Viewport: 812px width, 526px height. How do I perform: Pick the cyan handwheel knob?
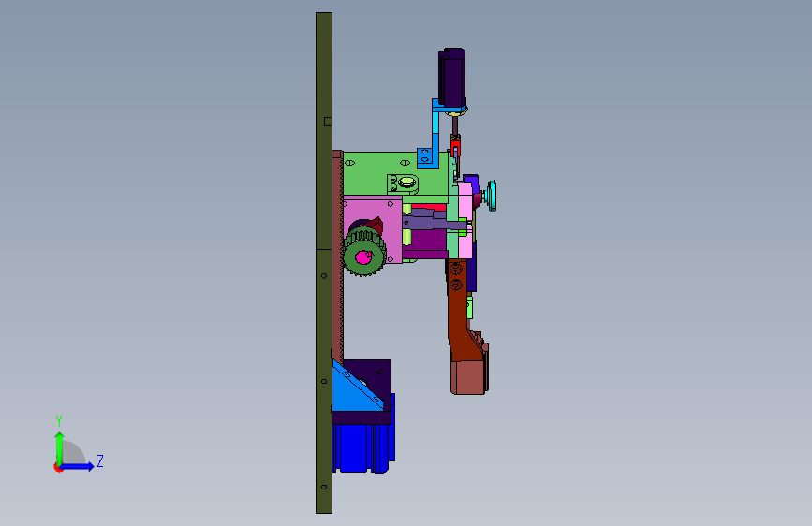click(492, 196)
